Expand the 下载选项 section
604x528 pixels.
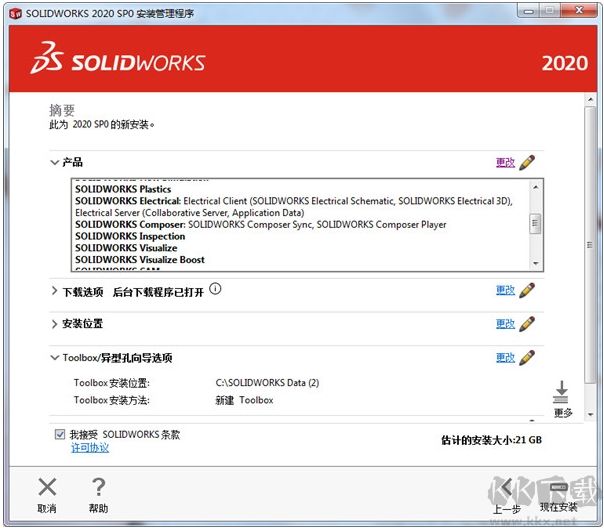point(54,291)
